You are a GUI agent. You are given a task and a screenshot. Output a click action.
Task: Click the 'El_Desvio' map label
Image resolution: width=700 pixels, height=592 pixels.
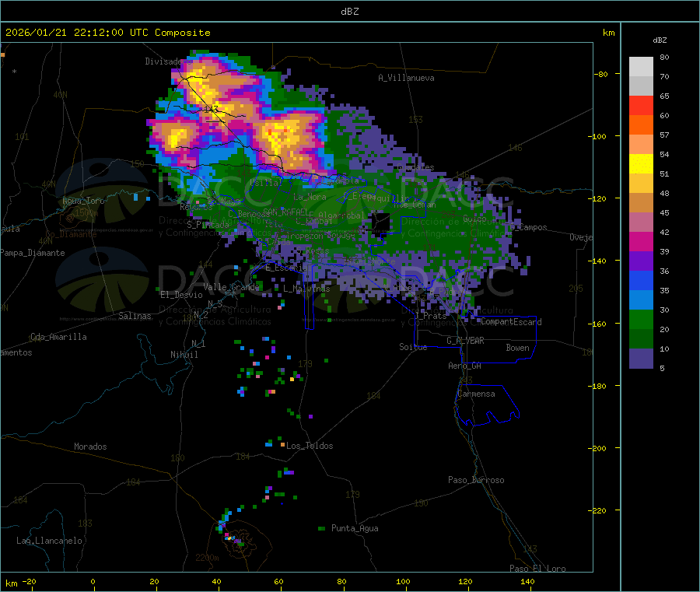182,295
